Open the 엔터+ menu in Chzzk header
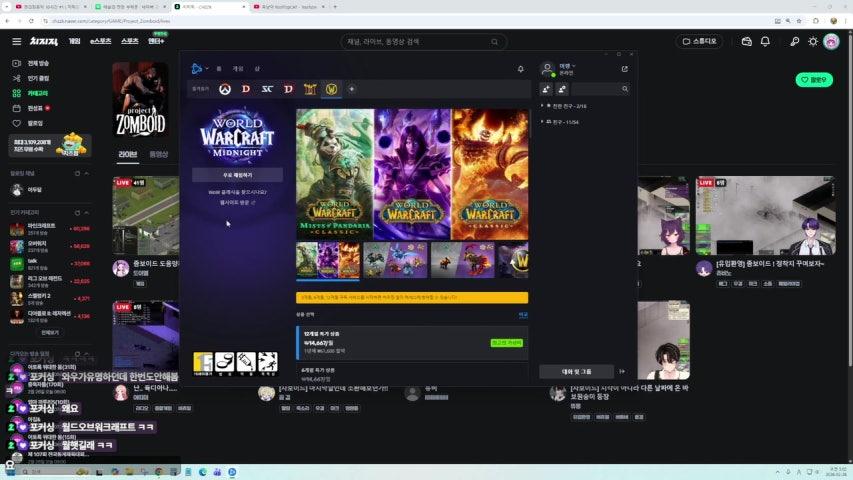The image size is (853, 480). point(156,41)
